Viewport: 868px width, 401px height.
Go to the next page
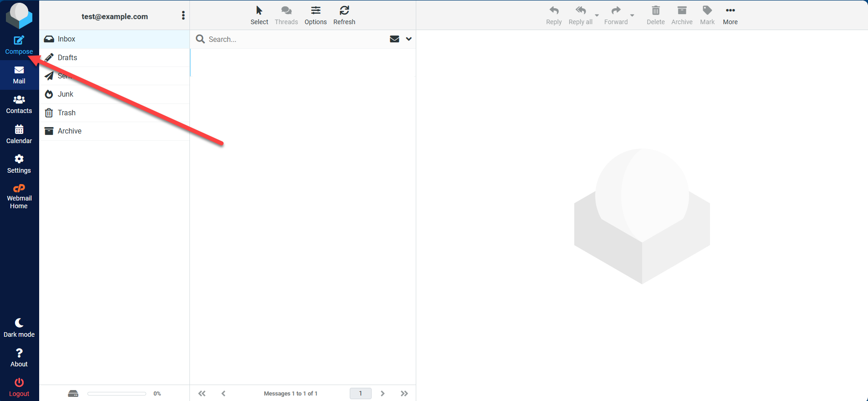pyautogui.click(x=383, y=393)
